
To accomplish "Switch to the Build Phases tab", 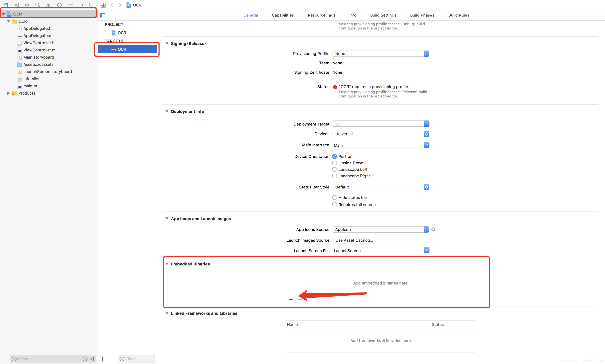I will (422, 15).
